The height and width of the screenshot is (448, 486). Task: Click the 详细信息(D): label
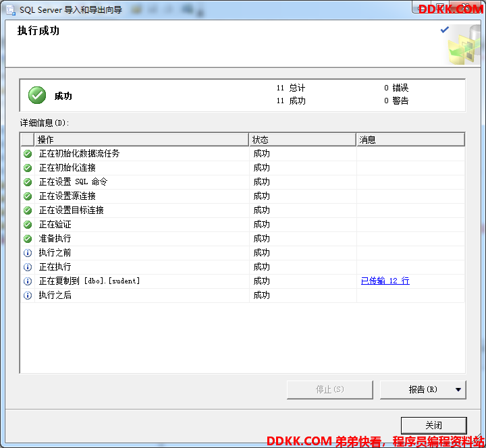pyautogui.click(x=45, y=123)
